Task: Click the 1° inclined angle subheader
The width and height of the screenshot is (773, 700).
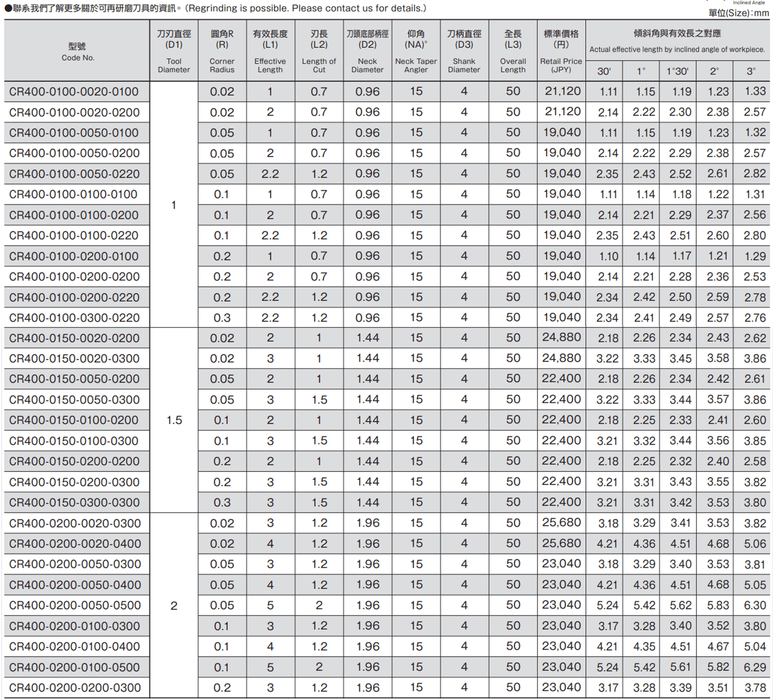Action: pyautogui.click(x=641, y=71)
